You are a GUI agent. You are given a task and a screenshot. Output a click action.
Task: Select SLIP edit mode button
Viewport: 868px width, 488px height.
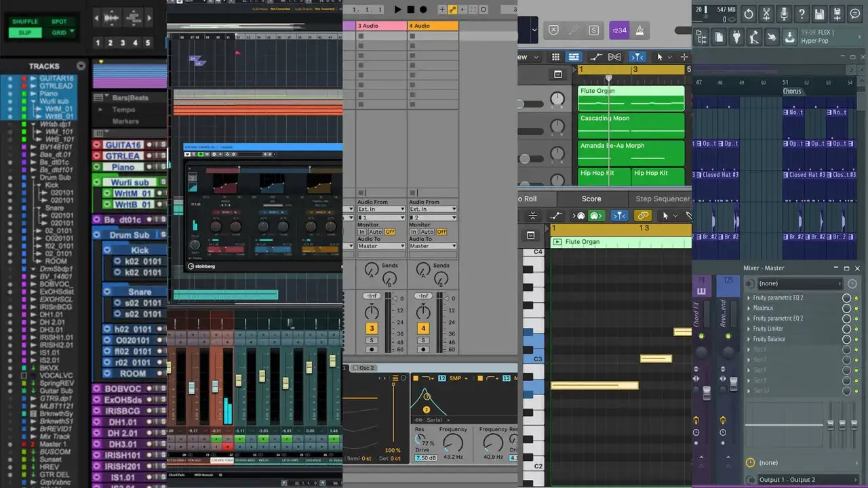click(25, 33)
